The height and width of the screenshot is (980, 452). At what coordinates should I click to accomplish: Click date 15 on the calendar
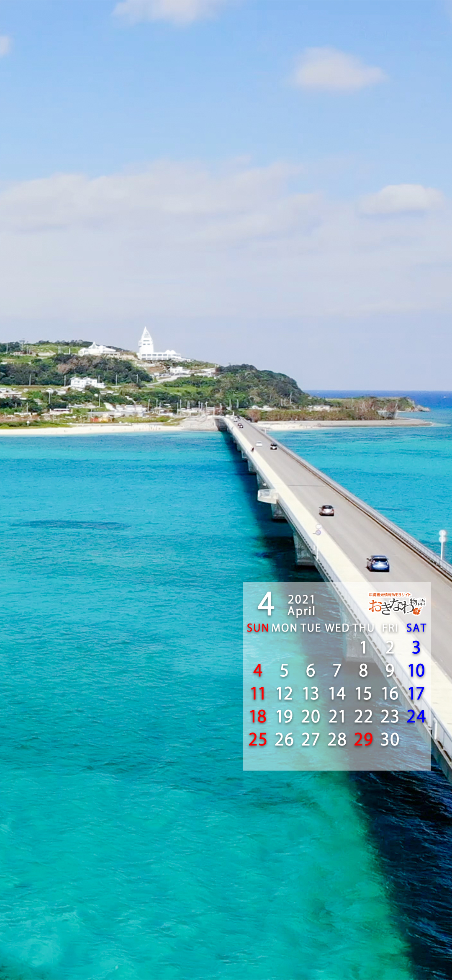coord(363,694)
